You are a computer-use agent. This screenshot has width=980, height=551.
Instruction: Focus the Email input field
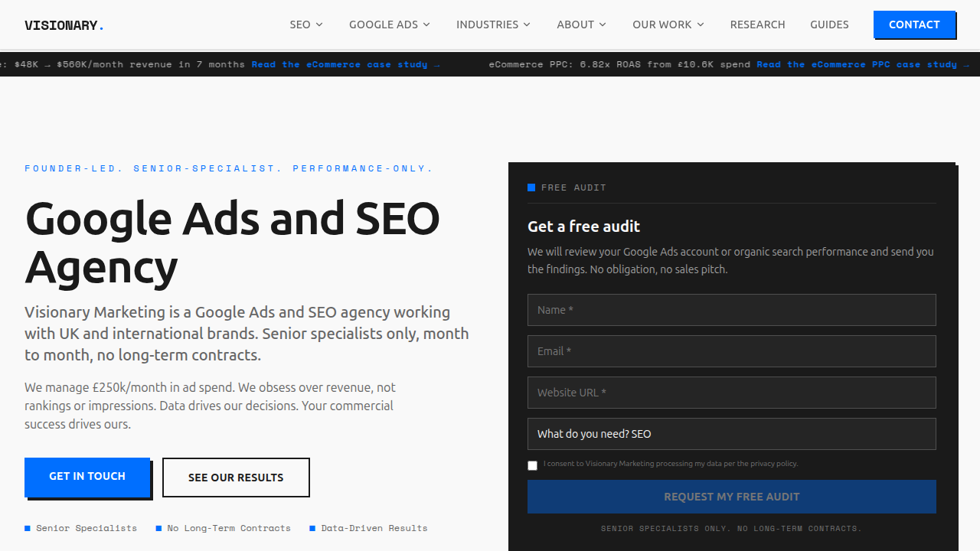pyautogui.click(x=732, y=351)
